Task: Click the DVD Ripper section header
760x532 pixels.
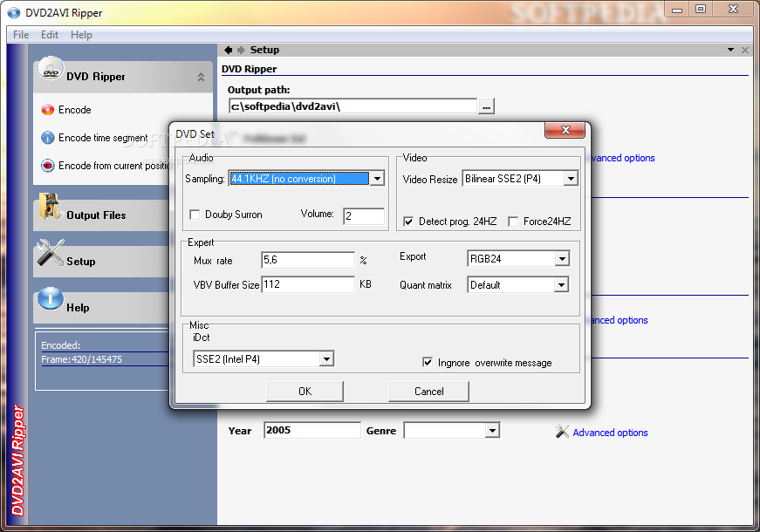Action: 123,77
